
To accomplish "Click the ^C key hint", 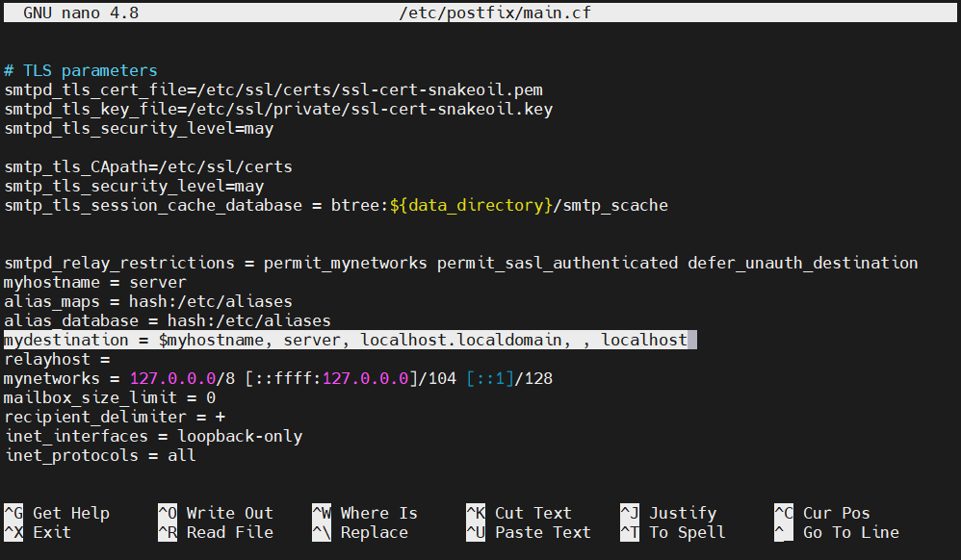I will click(x=784, y=513).
